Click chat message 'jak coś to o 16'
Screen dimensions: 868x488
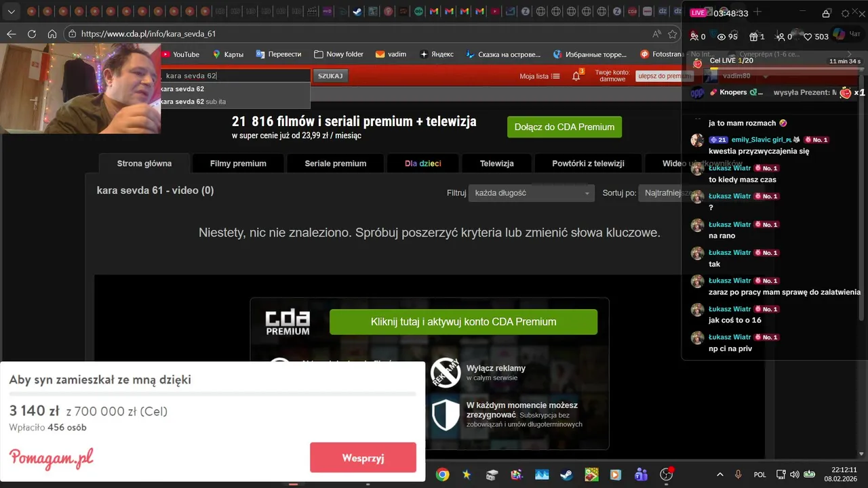click(x=735, y=320)
